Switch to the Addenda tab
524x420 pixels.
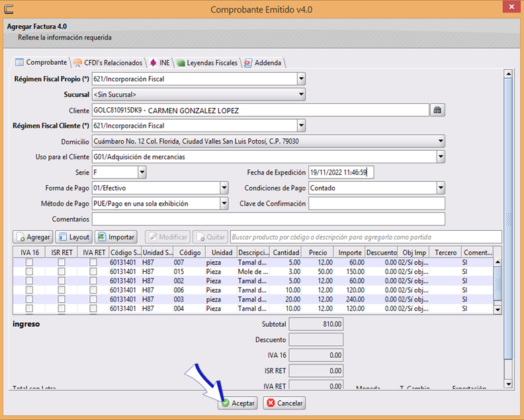click(x=263, y=63)
